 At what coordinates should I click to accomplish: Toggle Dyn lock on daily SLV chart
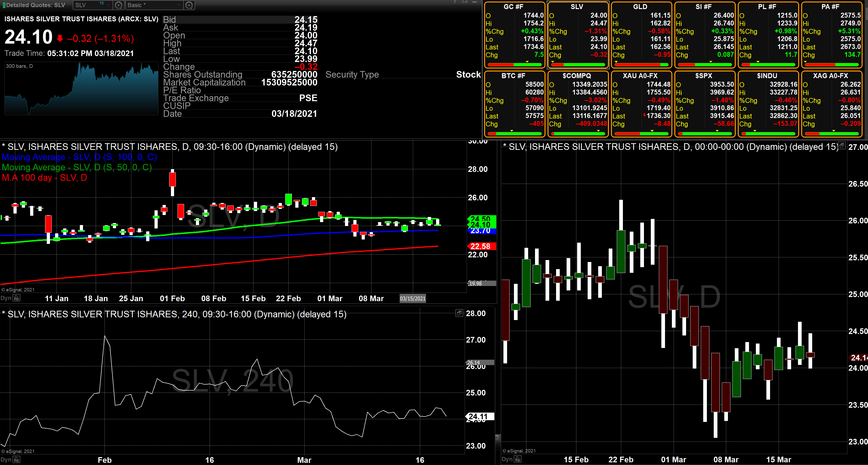point(17,298)
